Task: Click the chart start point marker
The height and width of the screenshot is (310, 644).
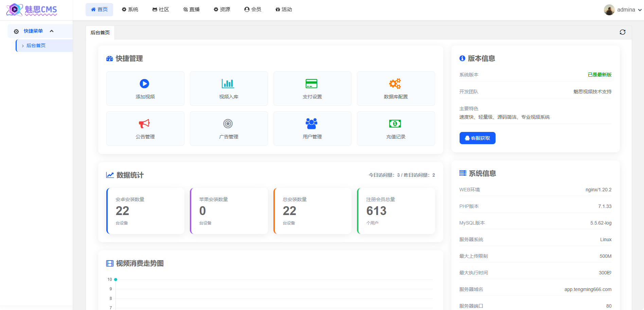Action: (116, 279)
